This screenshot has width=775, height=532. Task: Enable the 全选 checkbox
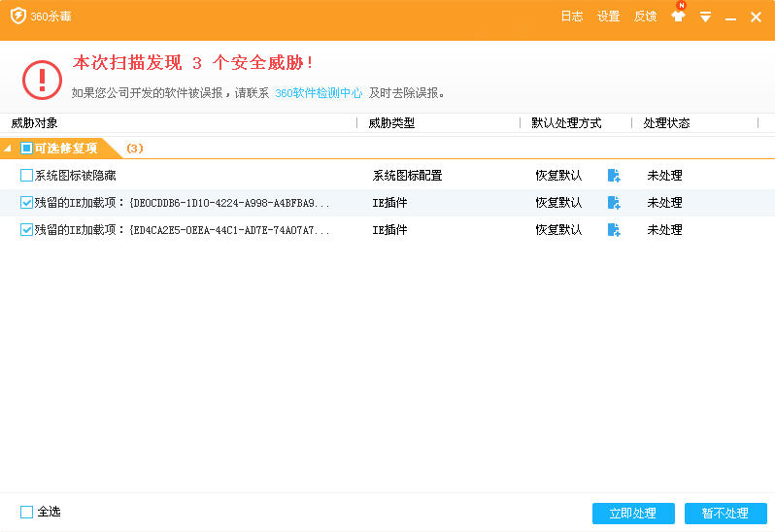[x=26, y=512]
